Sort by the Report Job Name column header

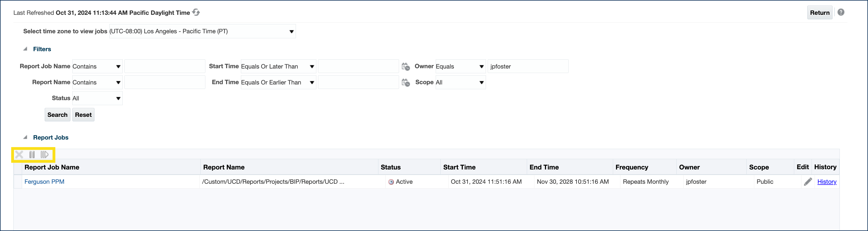(52, 167)
